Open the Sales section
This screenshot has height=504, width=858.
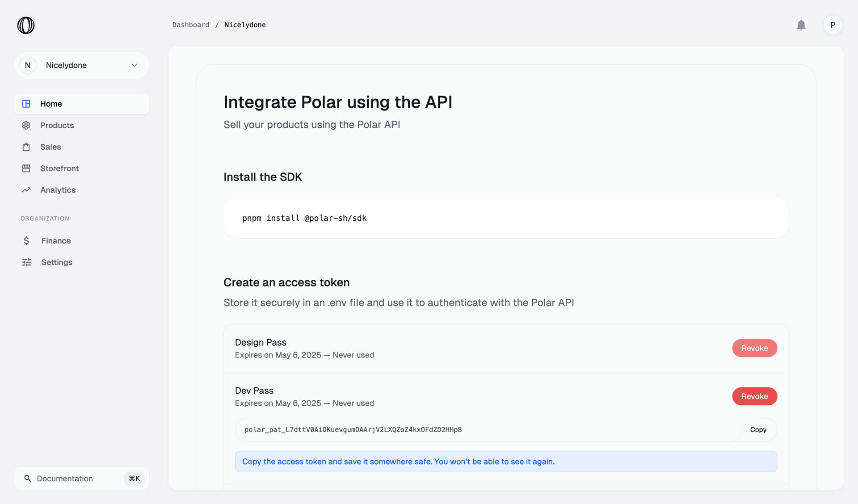pyautogui.click(x=50, y=147)
